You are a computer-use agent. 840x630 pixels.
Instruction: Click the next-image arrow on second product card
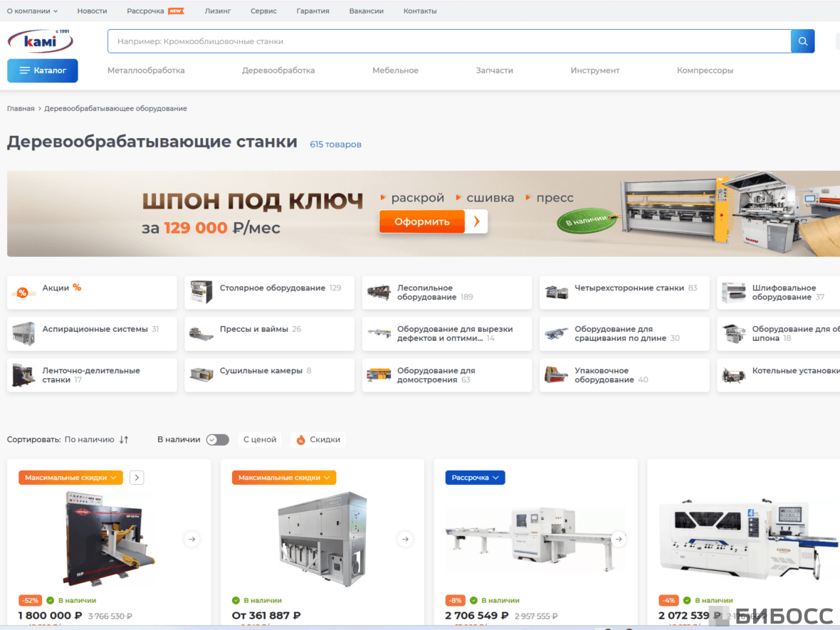(405, 540)
